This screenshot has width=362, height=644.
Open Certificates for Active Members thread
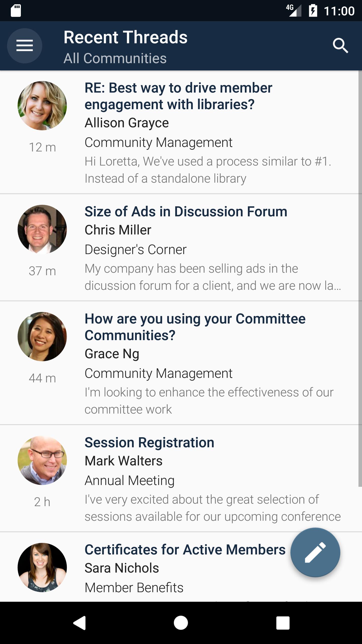pos(185,550)
